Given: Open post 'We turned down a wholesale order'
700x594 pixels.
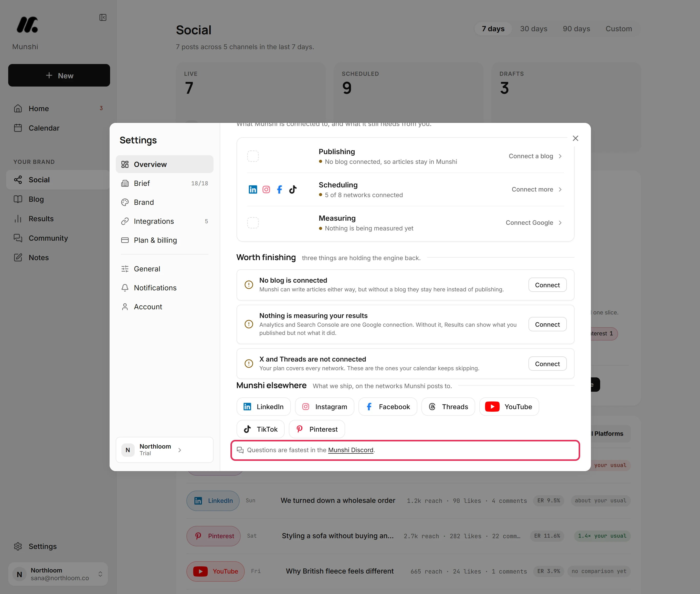Looking at the screenshot, I should [x=338, y=500].
